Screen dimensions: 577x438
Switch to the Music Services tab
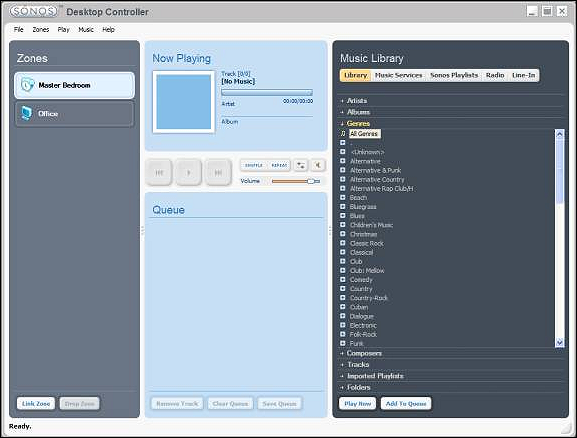point(398,75)
